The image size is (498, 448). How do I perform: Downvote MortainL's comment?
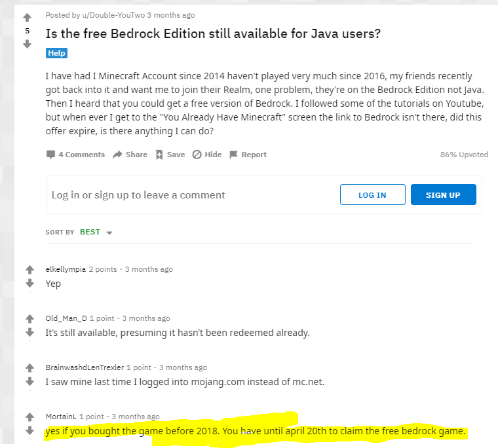(x=30, y=430)
